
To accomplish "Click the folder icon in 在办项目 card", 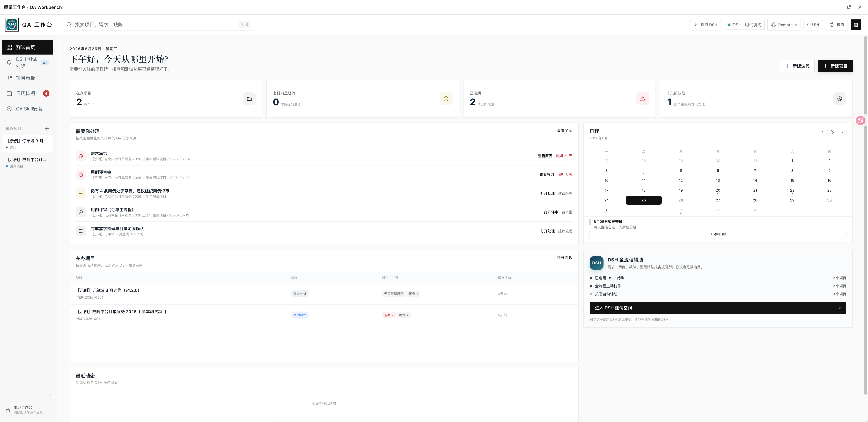I will 249,99.
